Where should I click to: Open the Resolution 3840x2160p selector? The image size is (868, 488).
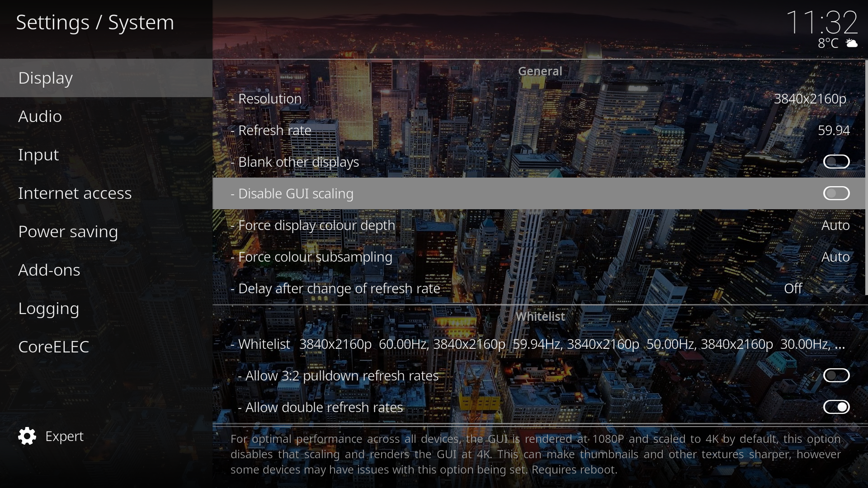point(539,99)
